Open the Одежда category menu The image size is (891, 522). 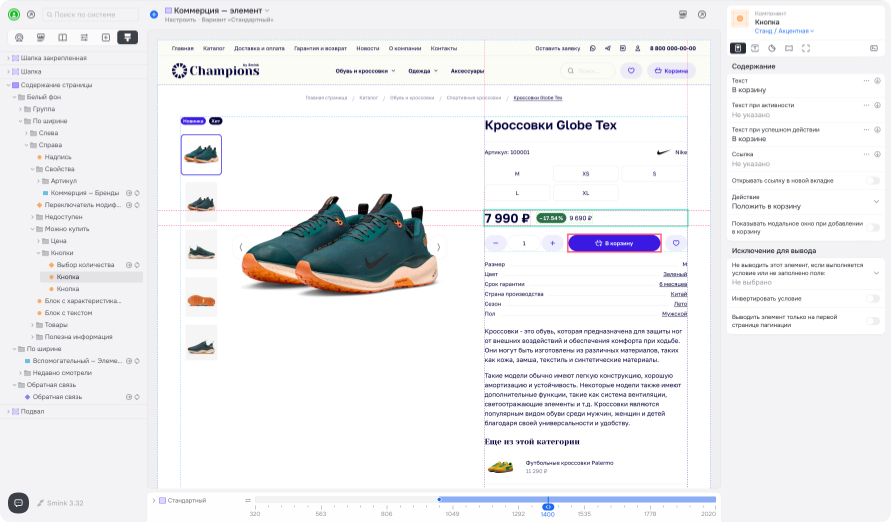click(x=423, y=71)
